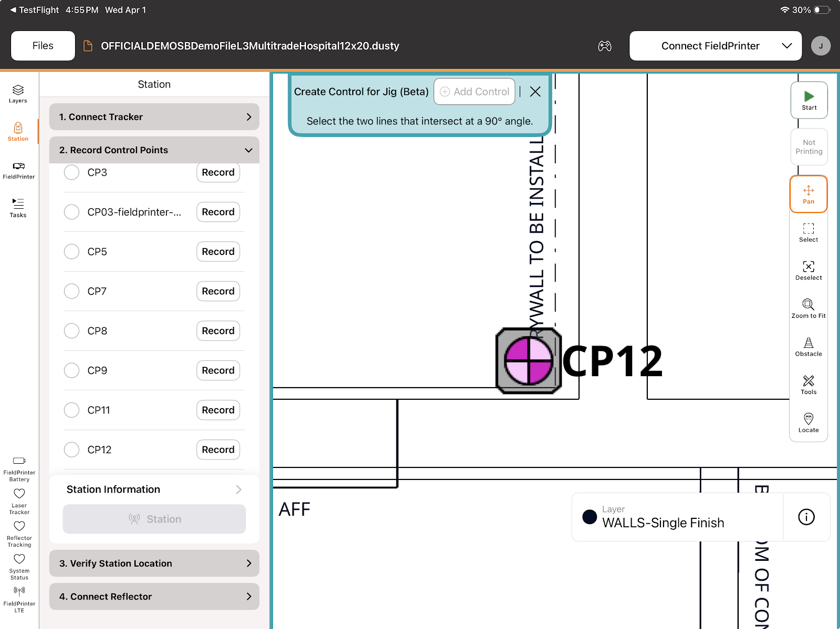The height and width of the screenshot is (629, 840).
Task: Record control point CP8
Action: (218, 331)
